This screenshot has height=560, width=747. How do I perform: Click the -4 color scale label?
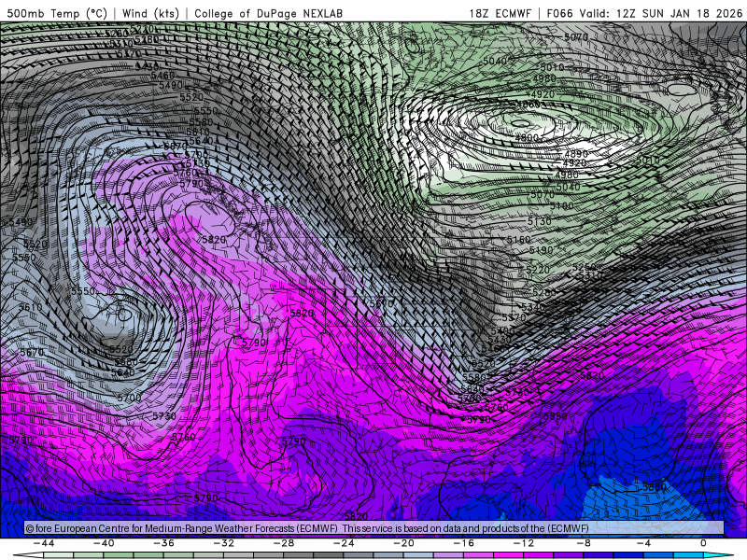[x=644, y=543]
